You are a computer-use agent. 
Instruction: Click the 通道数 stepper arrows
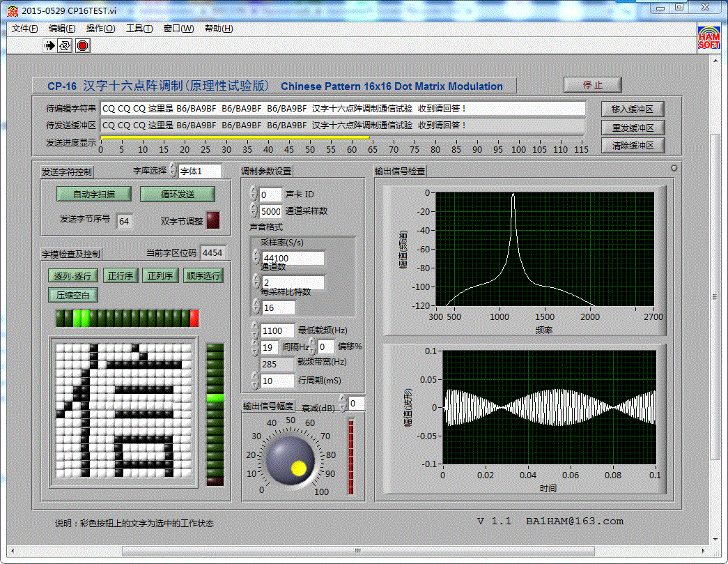pos(256,281)
